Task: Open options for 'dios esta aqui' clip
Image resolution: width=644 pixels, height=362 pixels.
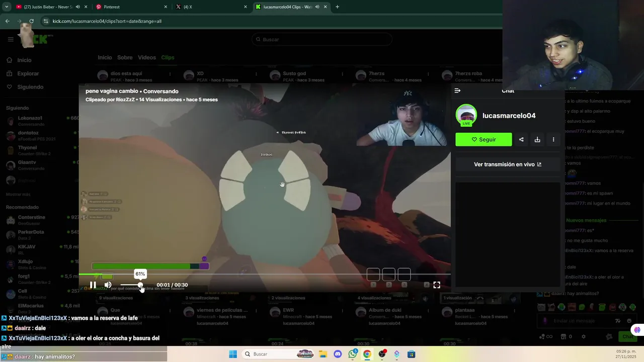Action: [170, 74]
